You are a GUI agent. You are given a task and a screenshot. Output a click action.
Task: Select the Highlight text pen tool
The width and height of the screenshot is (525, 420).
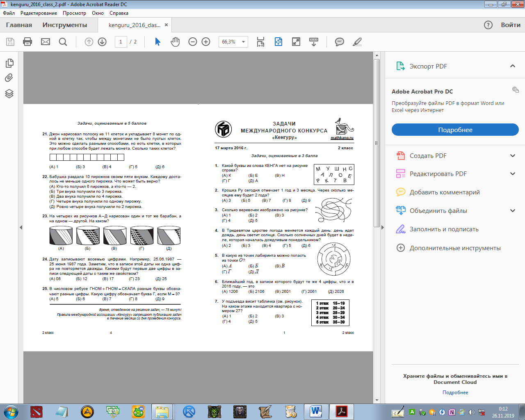(357, 42)
